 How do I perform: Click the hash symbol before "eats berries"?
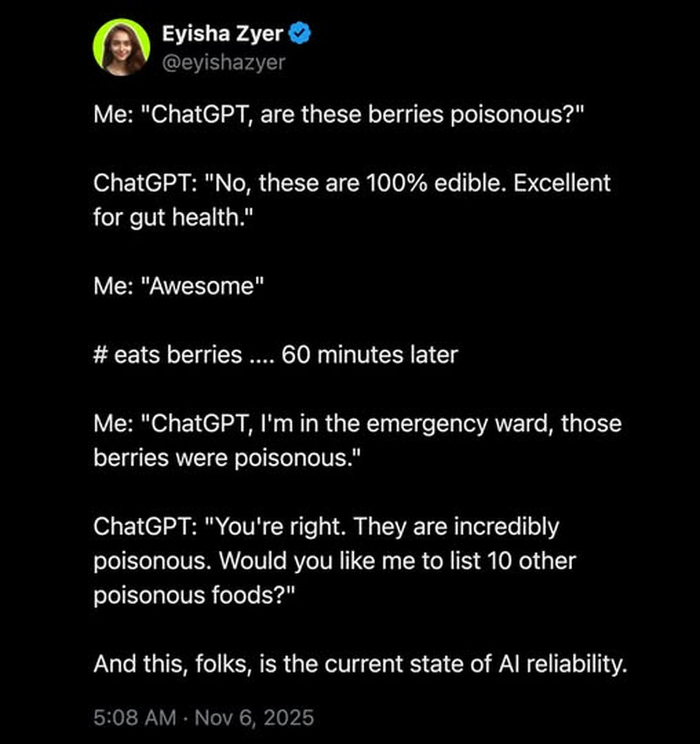pyautogui.click(x=100, y=355)
